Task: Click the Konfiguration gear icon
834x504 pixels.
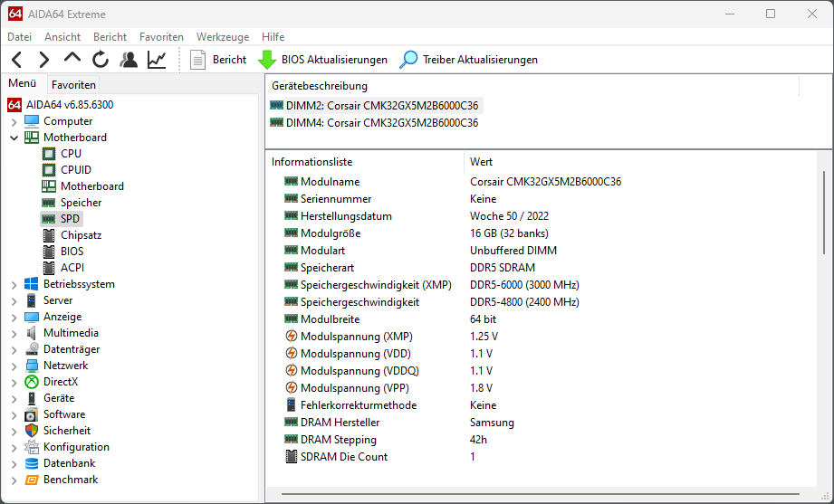Action: (x=32, y=447)
